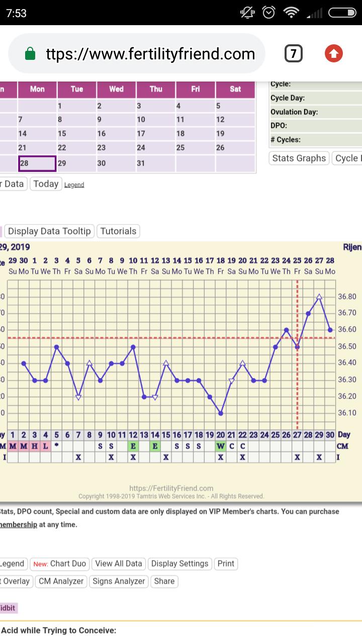Toggle the Display Data Tooltip button
This screenshot has width=362, height=644.
(49, 231)
